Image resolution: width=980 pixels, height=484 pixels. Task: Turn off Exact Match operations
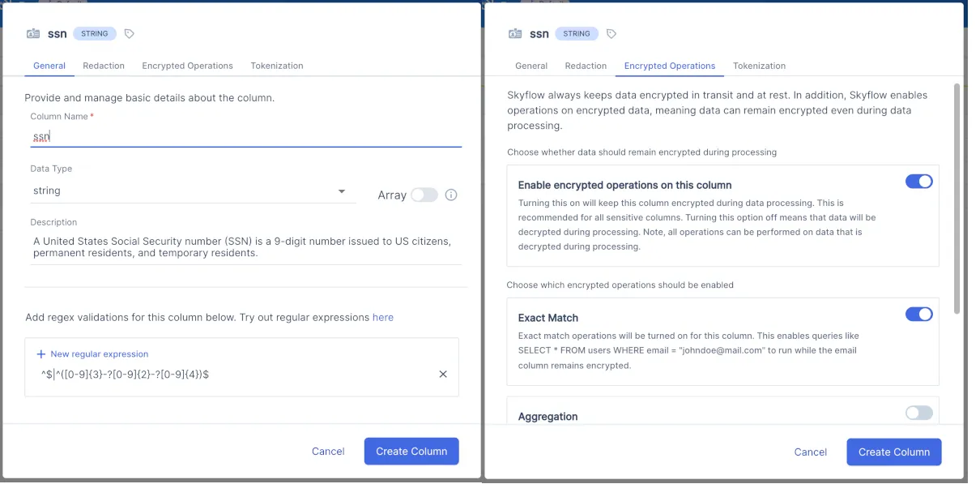919,314
